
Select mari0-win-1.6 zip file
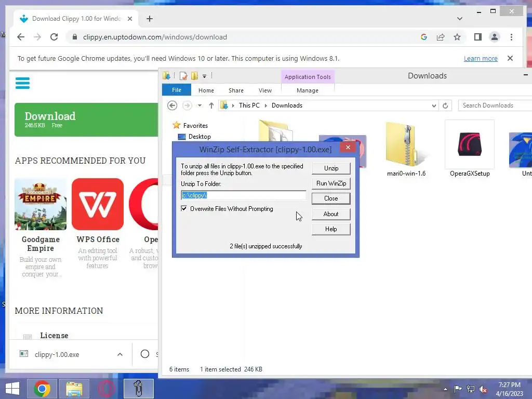click(x=406, y=150)
